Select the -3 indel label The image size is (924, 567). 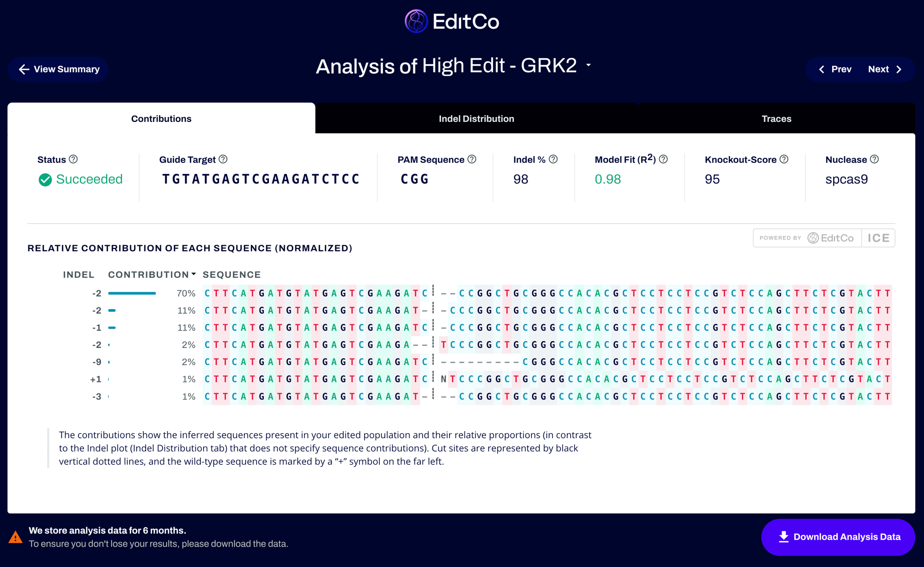[97, 397]
